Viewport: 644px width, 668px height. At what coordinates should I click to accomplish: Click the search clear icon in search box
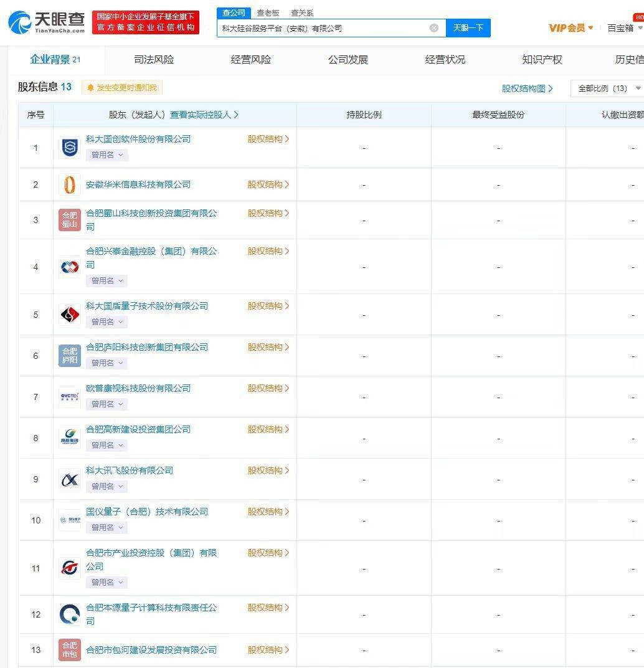pyautogui.click(x=433, y=27)
